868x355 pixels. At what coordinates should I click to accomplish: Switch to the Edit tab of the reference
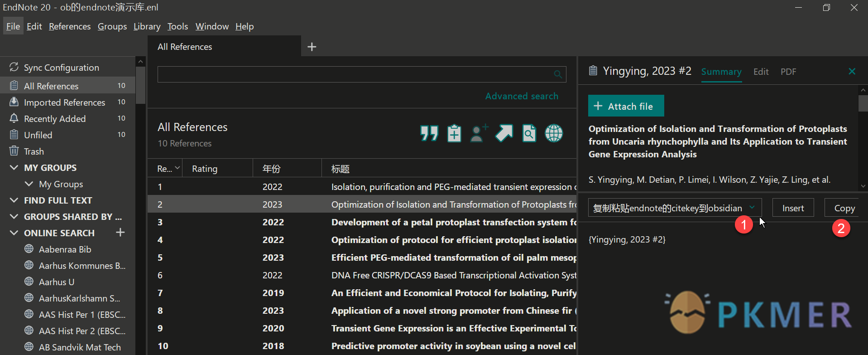pyautogui.click(x=761, y=72)
